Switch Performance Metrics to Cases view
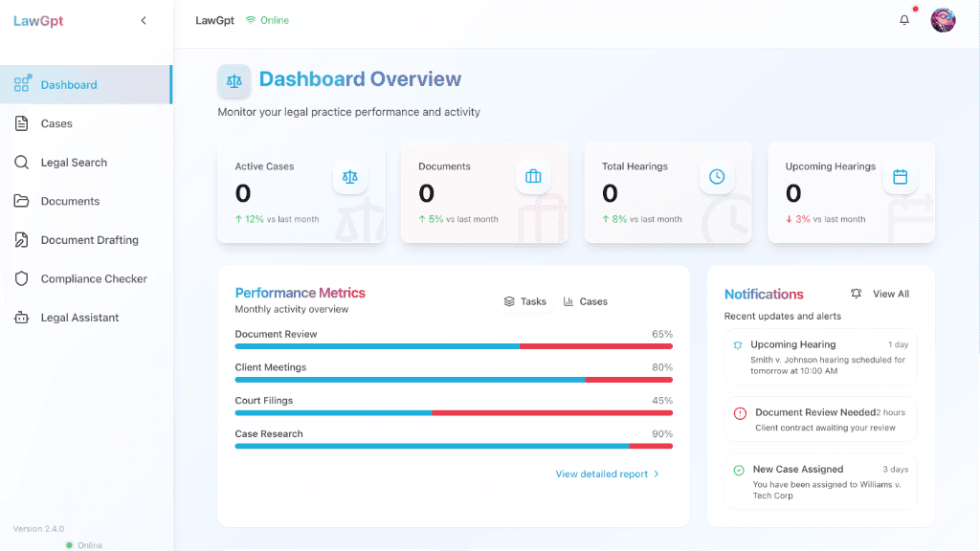The width and height of the screenshot is (980, 551). click(x=585, y=301)
